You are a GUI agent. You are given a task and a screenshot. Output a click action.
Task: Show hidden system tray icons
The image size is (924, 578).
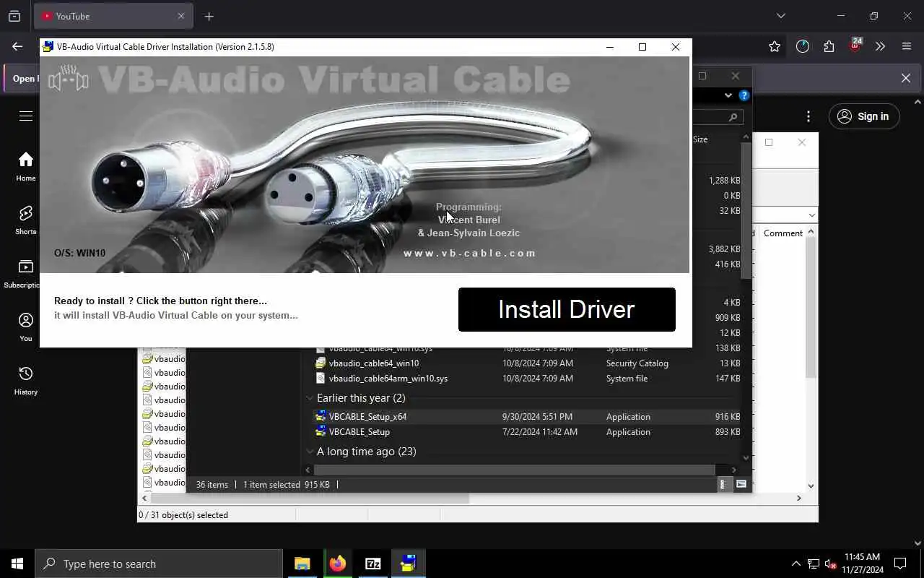796,564
